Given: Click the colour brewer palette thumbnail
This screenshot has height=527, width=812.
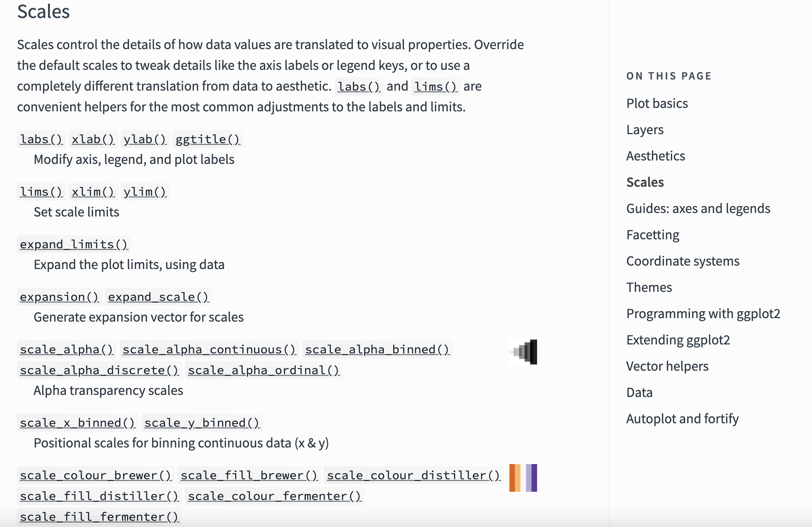Looking at the screenshot, I should point(523,478).
